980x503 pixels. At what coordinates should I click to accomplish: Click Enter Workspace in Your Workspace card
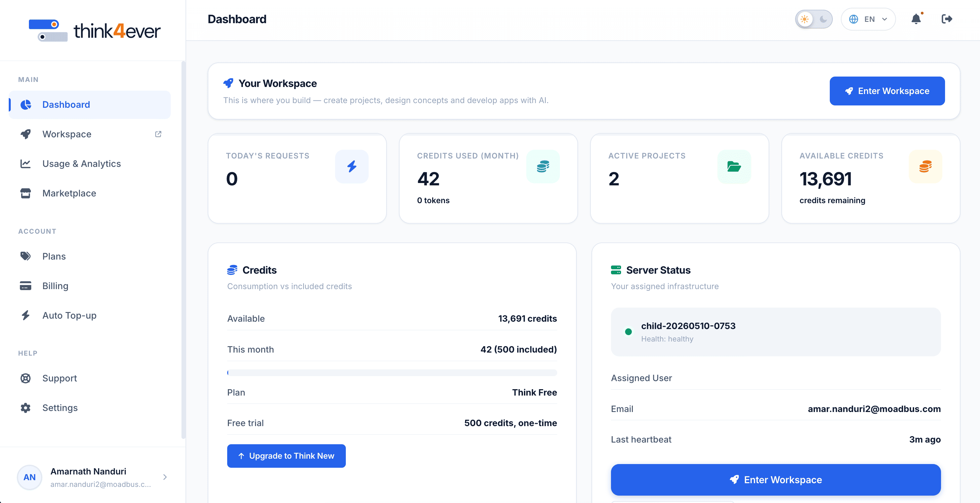pos(887,91)
